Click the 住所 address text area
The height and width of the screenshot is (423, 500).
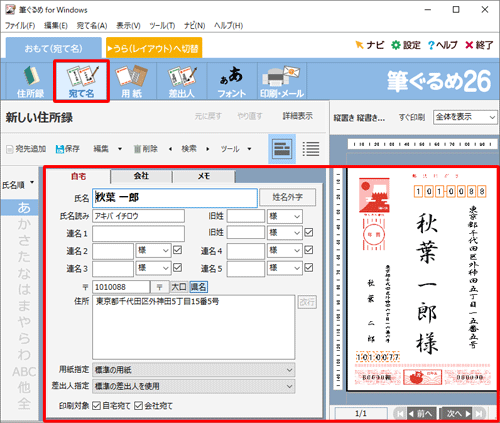coord(194,327)
